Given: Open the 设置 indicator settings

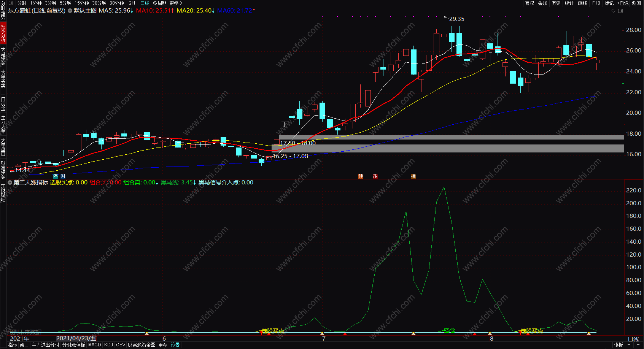Looking at the screenshot, I should tap(175, 345).
